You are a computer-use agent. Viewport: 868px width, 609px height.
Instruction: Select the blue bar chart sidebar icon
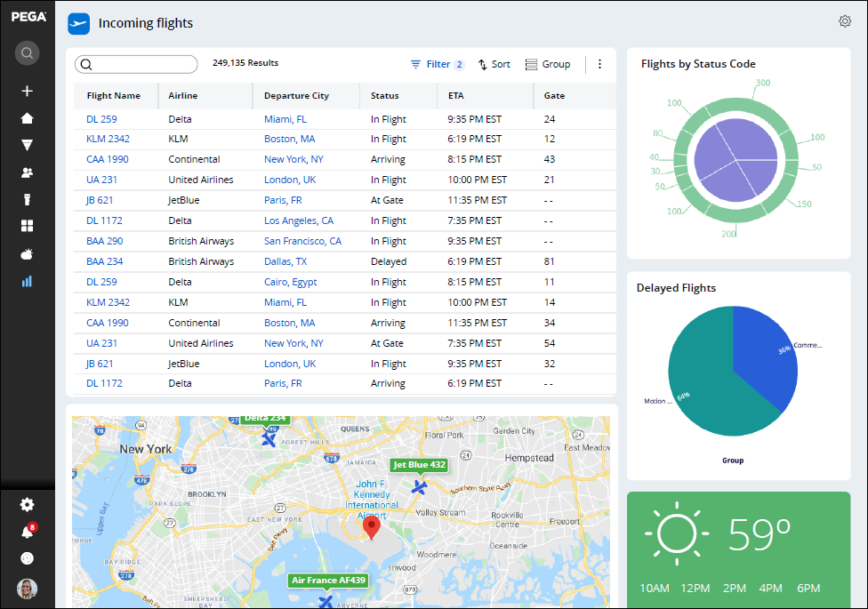(x=27, y=281)
